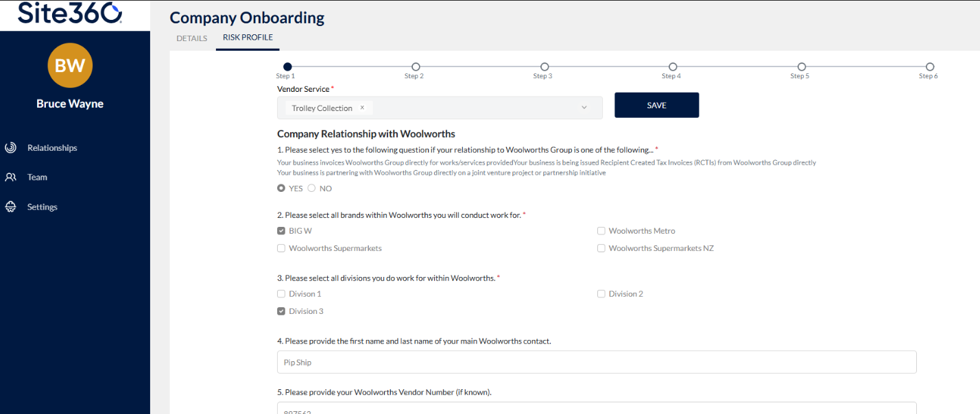
Task: Click the Company Relationship with Woolworths heading
Action: (x=366, y=134)
